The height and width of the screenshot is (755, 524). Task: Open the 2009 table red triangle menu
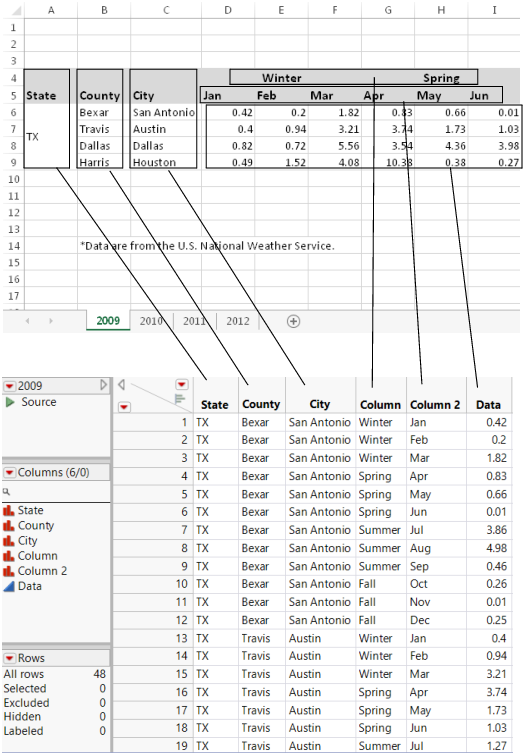click(x=10, y=386)
